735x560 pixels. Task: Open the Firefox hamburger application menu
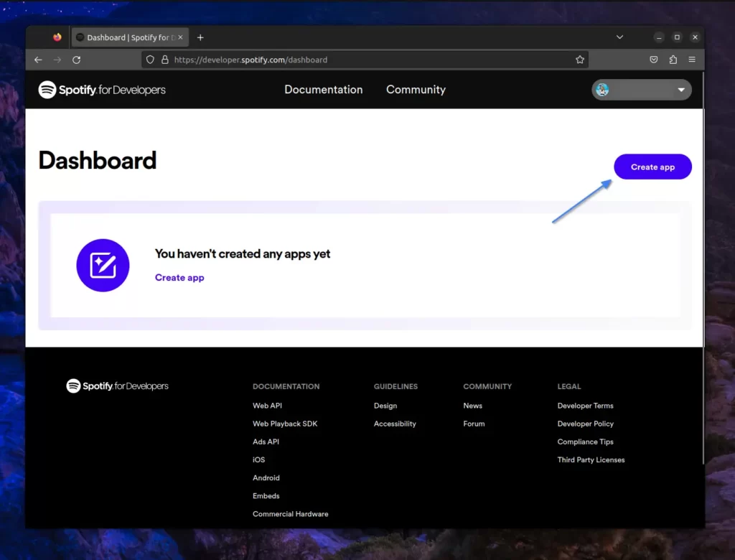(692, 60)
